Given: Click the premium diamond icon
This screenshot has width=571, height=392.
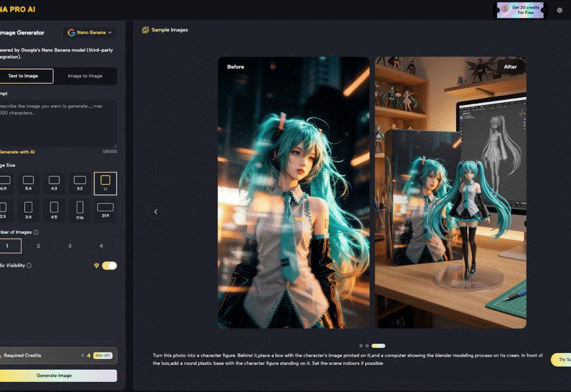Looking at the screenshot, I should [96, 265].
